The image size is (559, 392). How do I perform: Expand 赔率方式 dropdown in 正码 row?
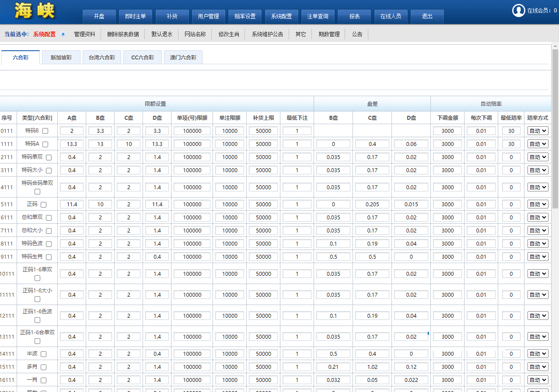[537, 205]
